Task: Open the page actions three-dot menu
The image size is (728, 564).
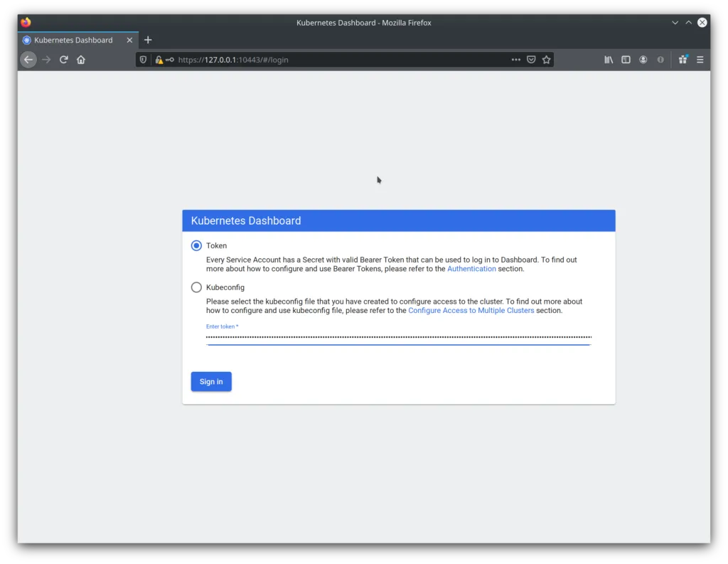Action: 516,60
